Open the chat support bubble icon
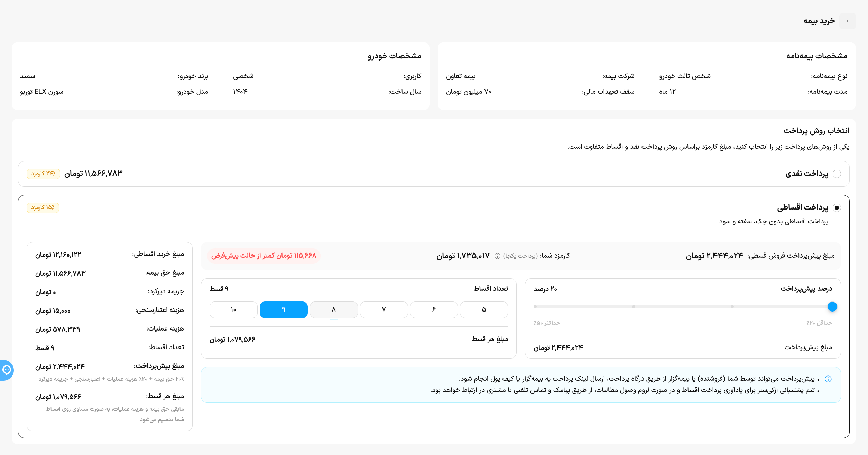 [x=6, y=370]
